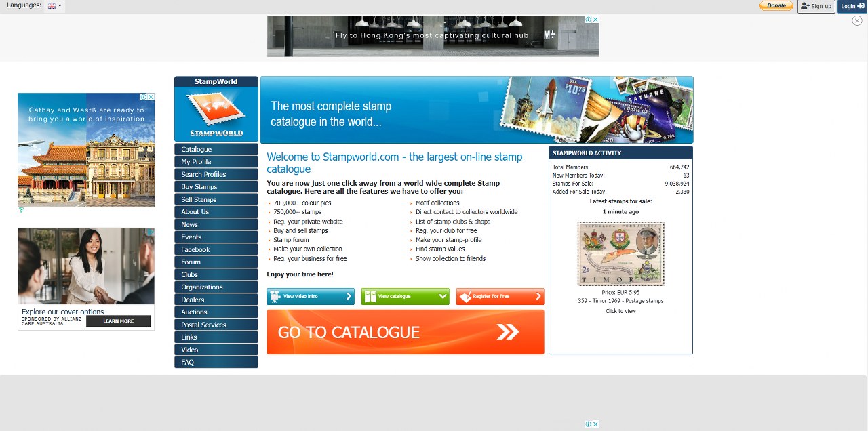Close the Hong Kong ad X icon
868x431 pixels.
coord(596,20)
